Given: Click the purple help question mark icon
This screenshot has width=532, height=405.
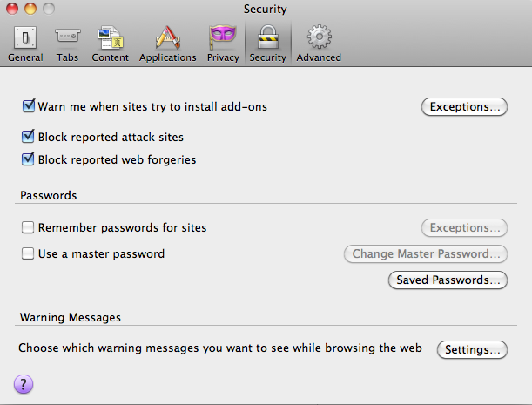Looking at the screenshot, I should 24,384.
